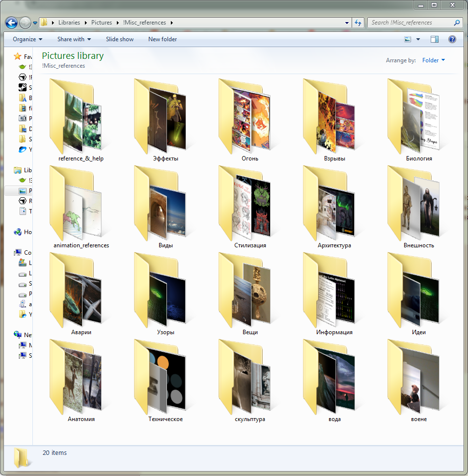Click the Search !Misc_references field
Image resolution: width=468 pixels, height=476 pixels.
tap(411, 23)
